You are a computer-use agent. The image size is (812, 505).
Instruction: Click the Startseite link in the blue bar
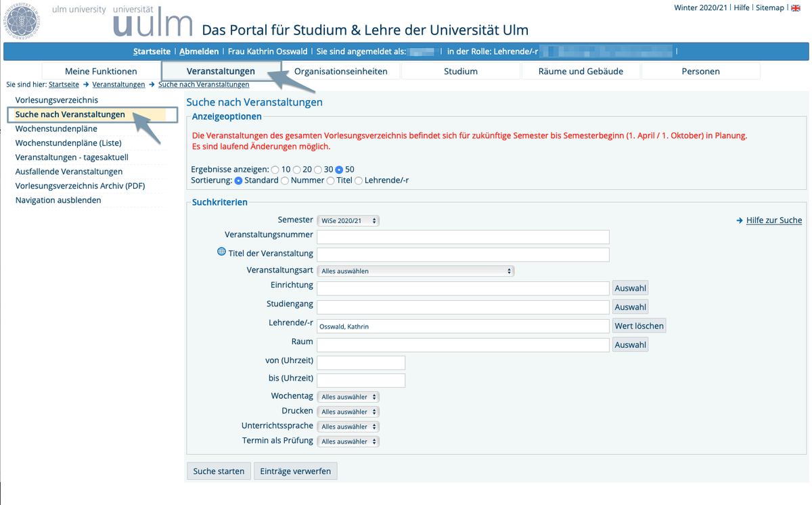152,51
